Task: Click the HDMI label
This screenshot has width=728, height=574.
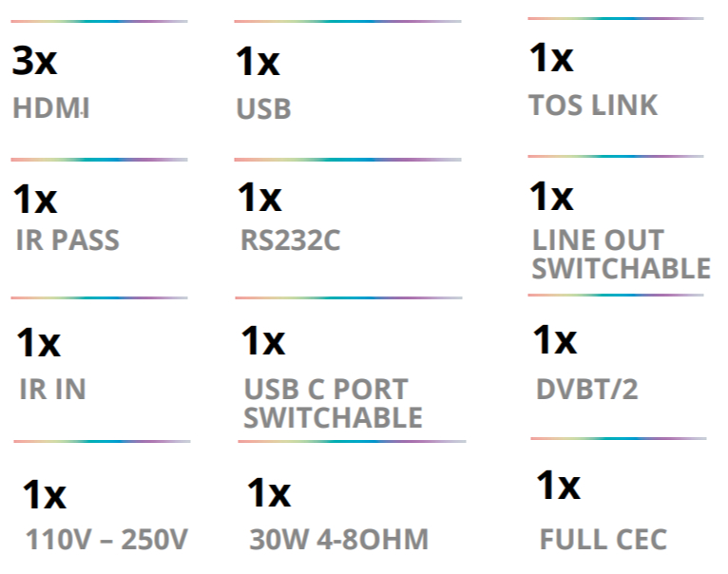Action: click(51, 108)
